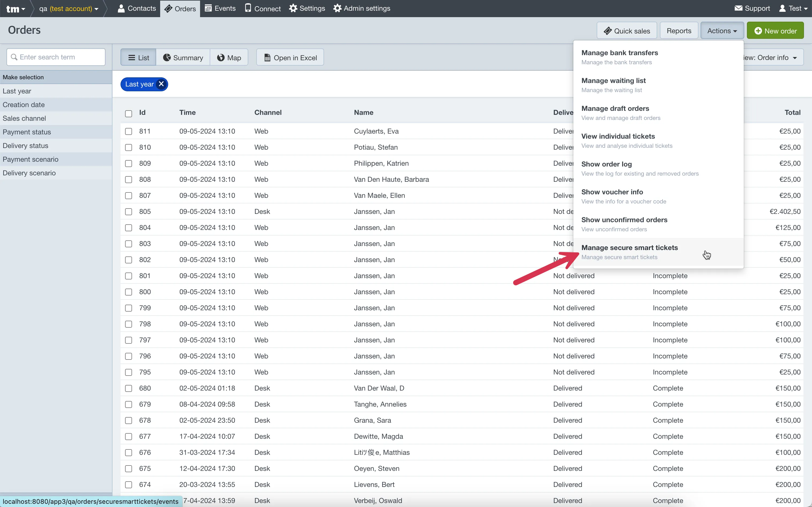Click the Reports button
Image resolution: width=812 pixels, height=507 pixels.
pos(679,31)
